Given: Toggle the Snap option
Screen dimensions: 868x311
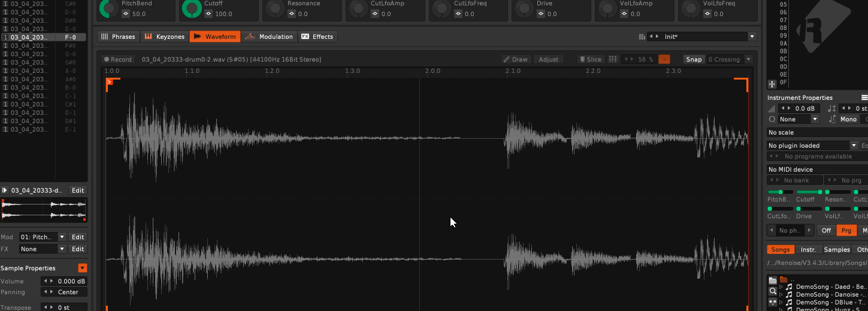Looking at the screenshot, I should [x=694, y=59].
